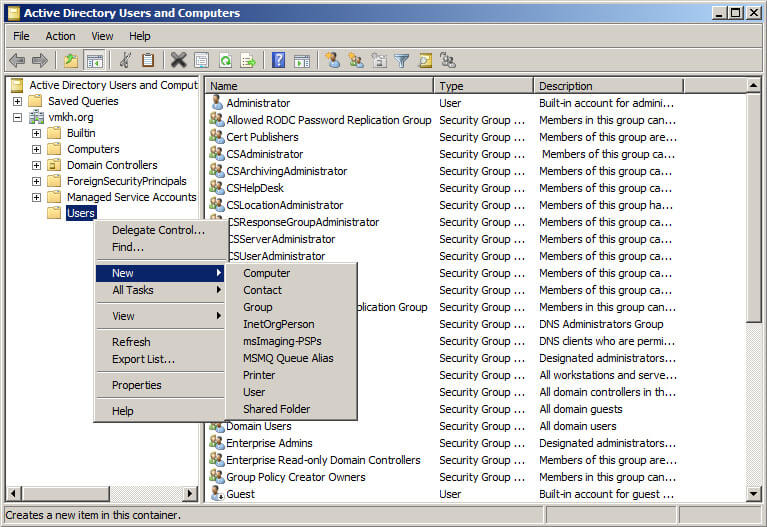Click the Properties sheet toolbar icon
Image resolution: width=767 pixels, height=527 pixels.
201,61
